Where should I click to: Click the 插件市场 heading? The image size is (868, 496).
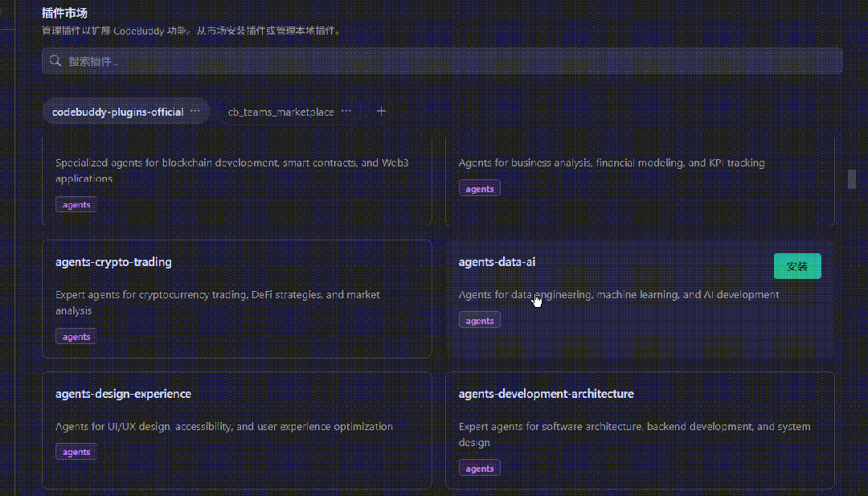(x=64, y=13)
